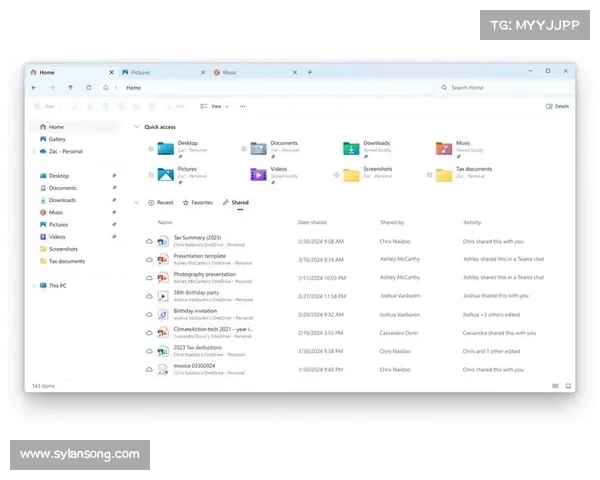Open the View dropdown menu
The image size is (600, 480).
pyautogui.click(x=214, y=106)
